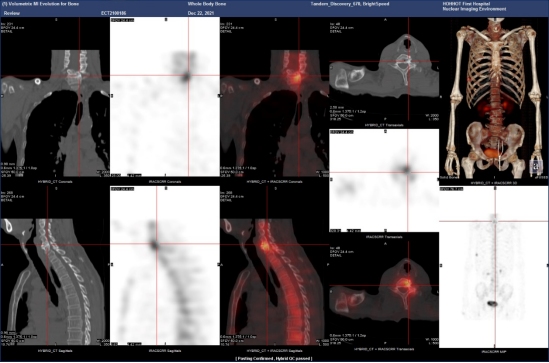Select the 3D skeleton rendering viewport

pos(494,98)
